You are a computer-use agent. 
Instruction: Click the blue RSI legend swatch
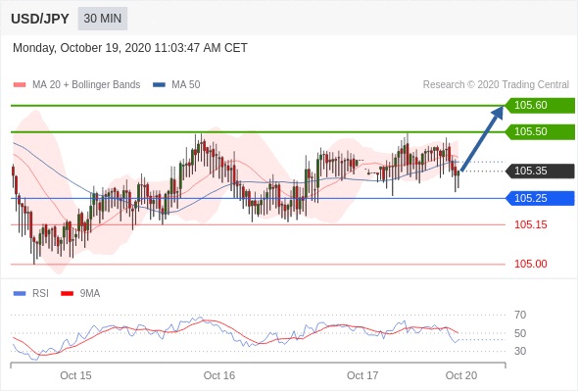[20, 294]
